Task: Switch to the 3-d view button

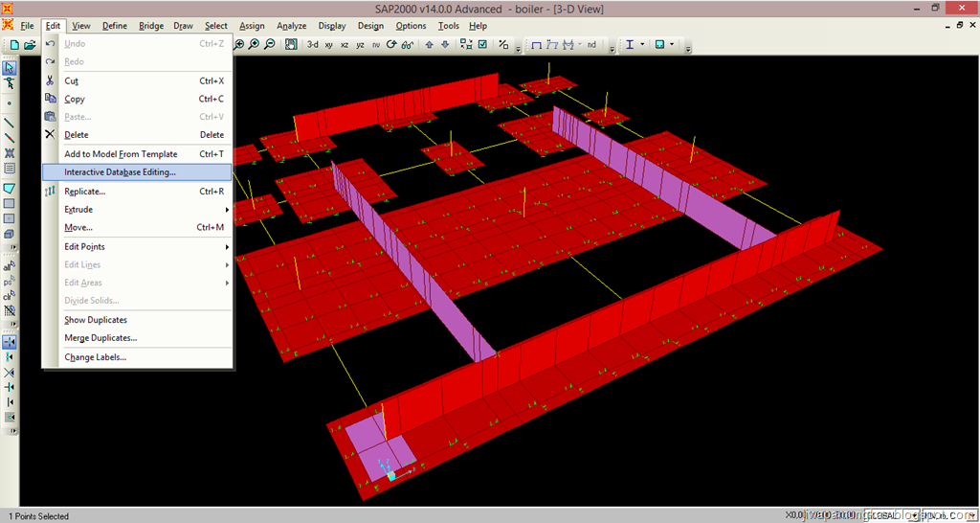Action: [312, 44]
